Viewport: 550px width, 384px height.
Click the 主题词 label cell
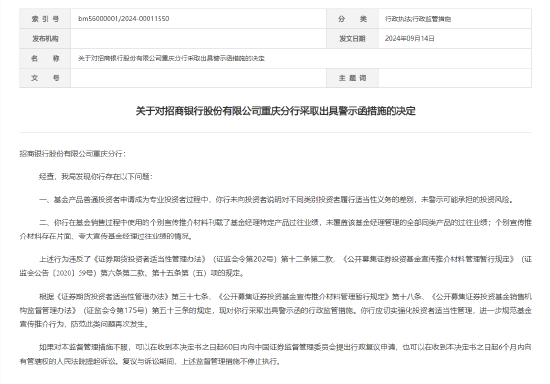pyautogui.click(x=353, y=78)
